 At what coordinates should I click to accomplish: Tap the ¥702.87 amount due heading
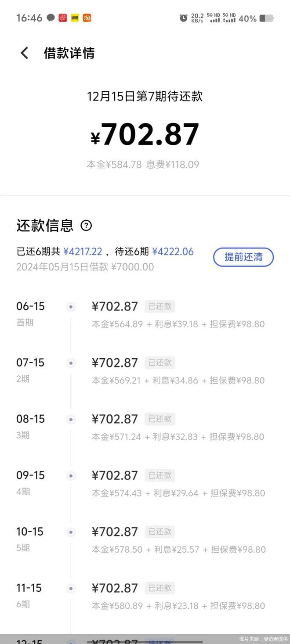[x=145, y=134]
